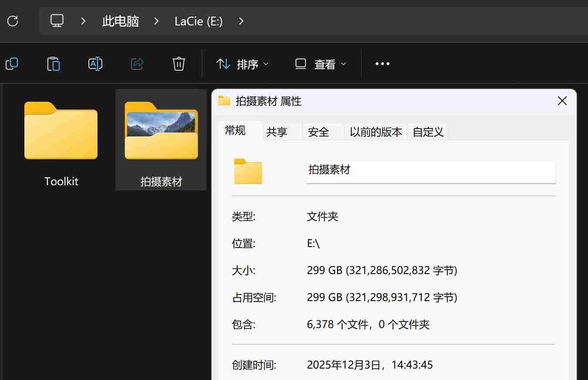Click the This PC monitor icon in breadcrumb
This screenshot has width=588, height=380.
[57, 21]
